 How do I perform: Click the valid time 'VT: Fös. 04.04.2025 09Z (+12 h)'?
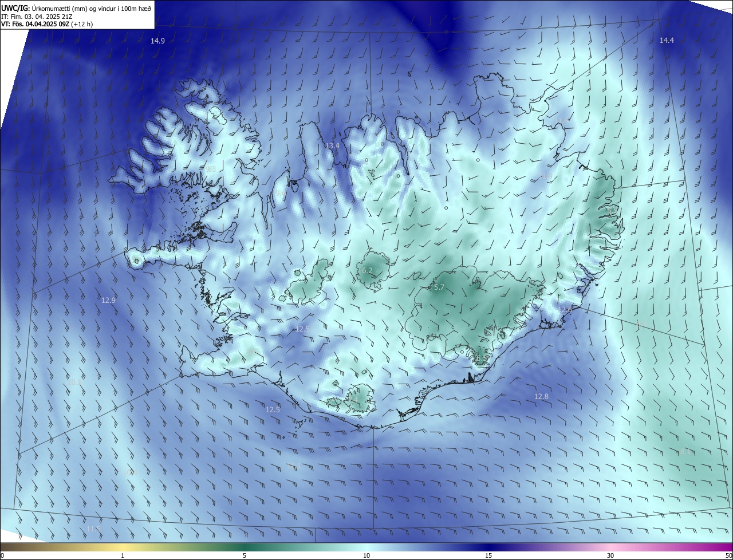pos(47,24)
